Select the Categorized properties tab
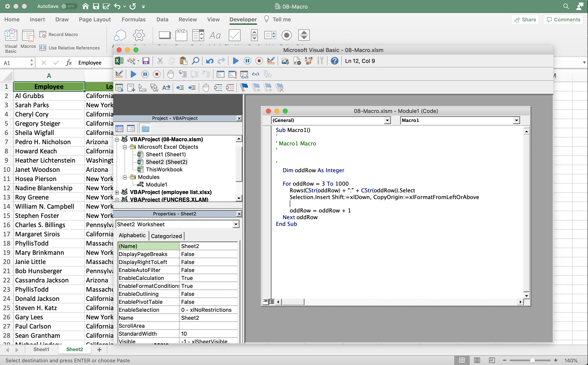The height and width of the screenshot is (365, 588). click(x=166, y=236)
